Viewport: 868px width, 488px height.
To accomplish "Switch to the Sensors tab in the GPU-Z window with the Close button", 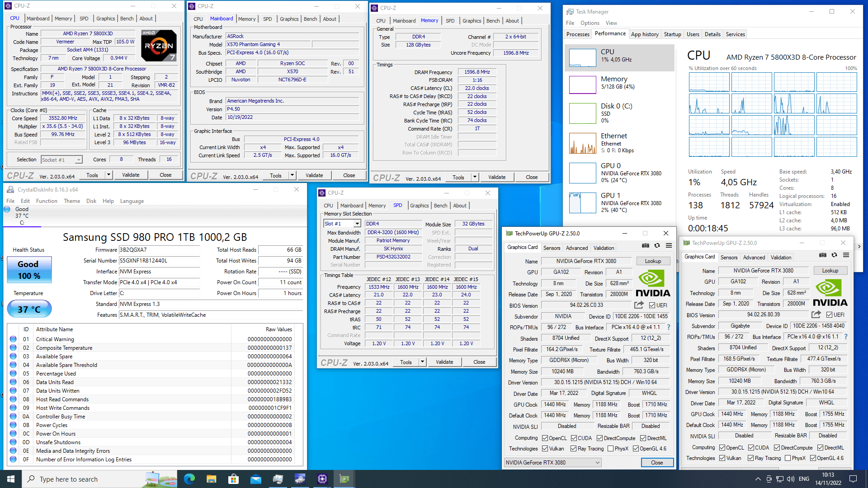I will click(x=552, y=248).
